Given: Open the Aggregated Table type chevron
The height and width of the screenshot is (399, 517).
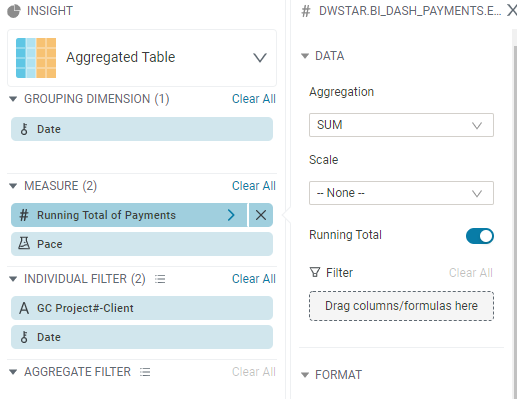Looking at the screenshot, I should (x=260, y=58).
